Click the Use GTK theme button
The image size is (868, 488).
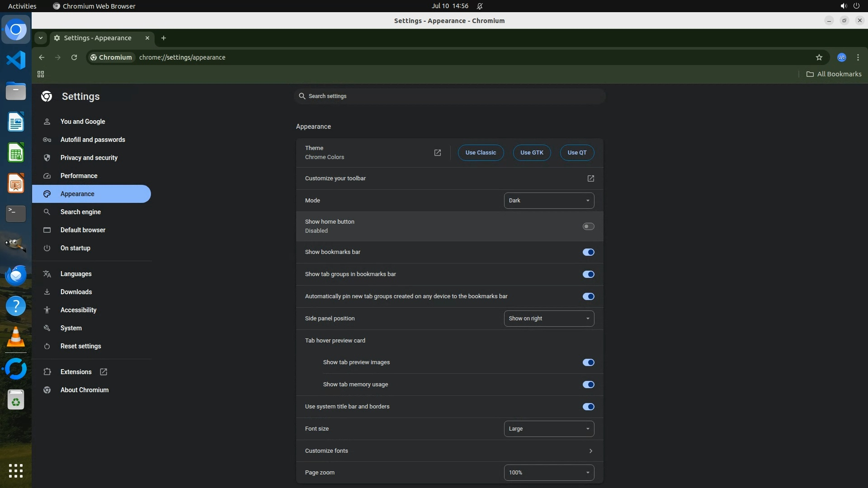coord(532,153)
